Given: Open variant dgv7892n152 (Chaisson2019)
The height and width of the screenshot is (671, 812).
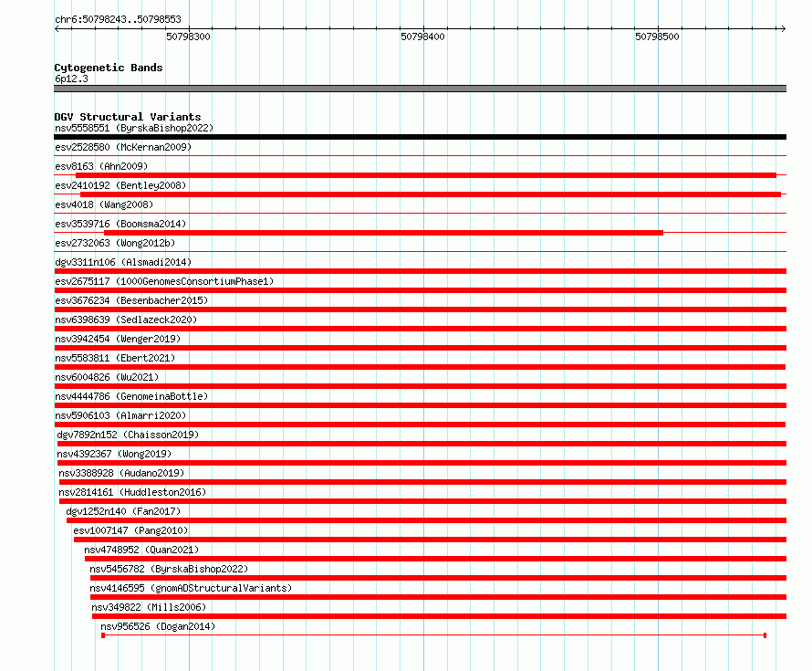Looking at the screenshot, I should coord(128,435).
